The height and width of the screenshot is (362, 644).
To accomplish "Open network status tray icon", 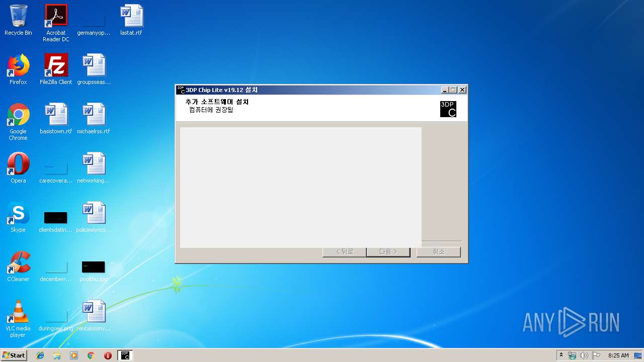I will click(572, 355).
